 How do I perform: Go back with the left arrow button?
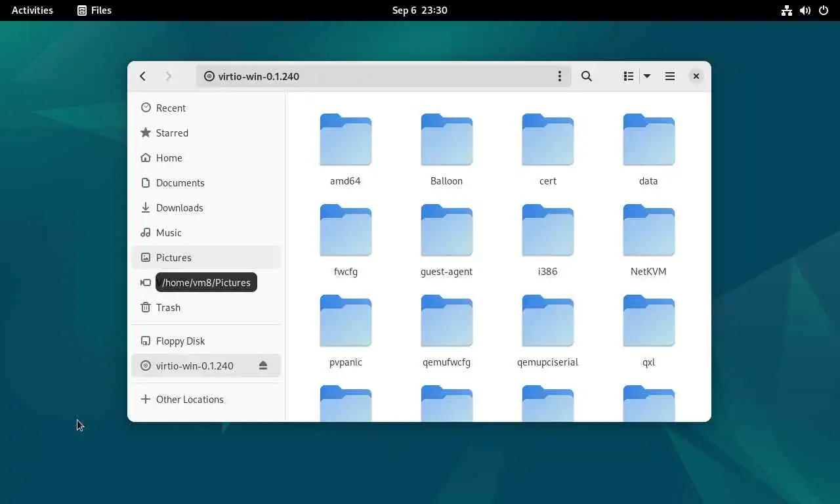coord(142,76)
